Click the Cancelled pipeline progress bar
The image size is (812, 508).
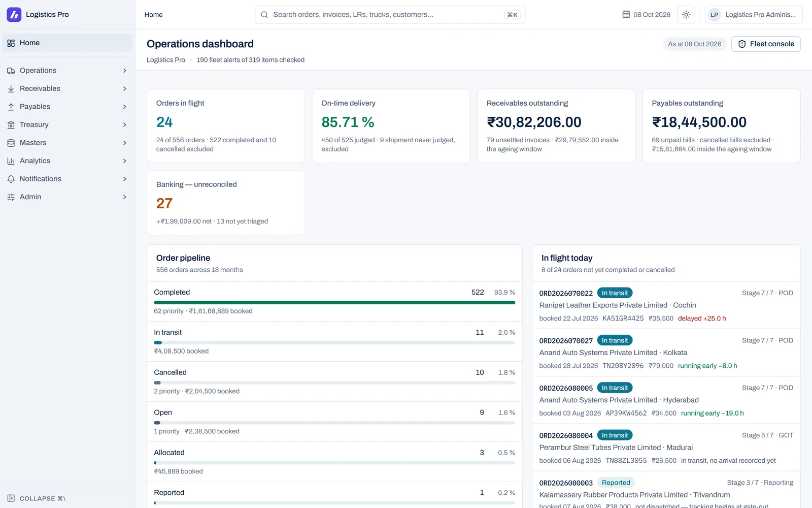[x=334, y=383]
